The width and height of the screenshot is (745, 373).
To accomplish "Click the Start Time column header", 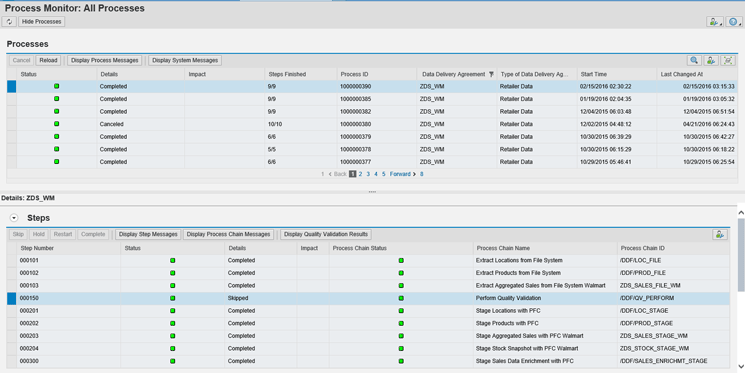I will coord(593,74).
